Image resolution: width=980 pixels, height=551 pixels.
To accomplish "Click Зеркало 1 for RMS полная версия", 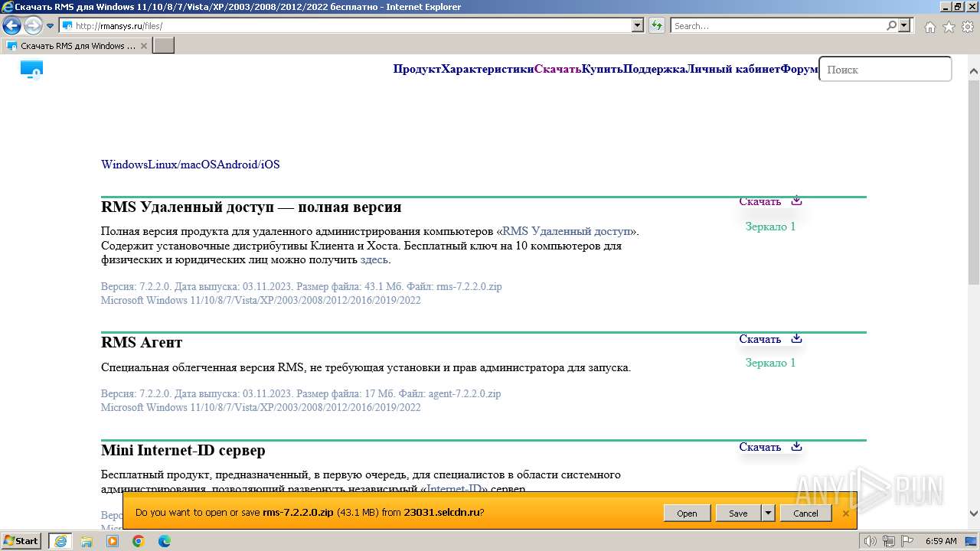I will (x=771, y=227).
